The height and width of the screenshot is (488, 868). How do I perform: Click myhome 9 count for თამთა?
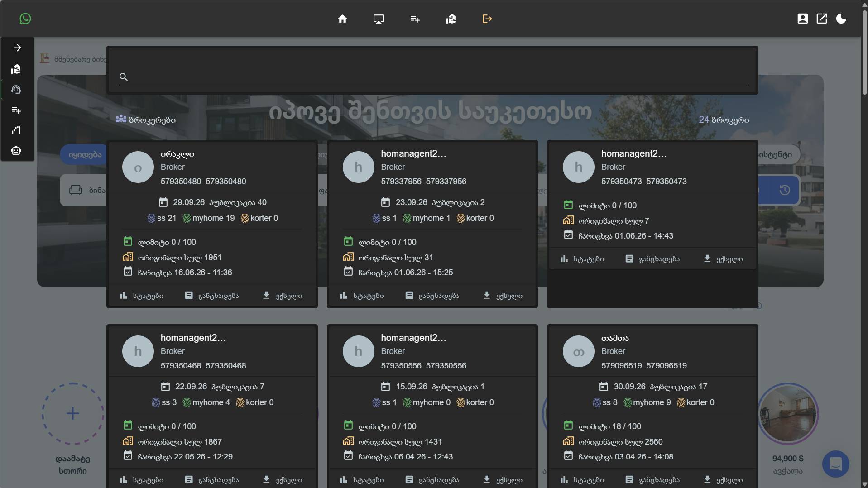point(647,402)
